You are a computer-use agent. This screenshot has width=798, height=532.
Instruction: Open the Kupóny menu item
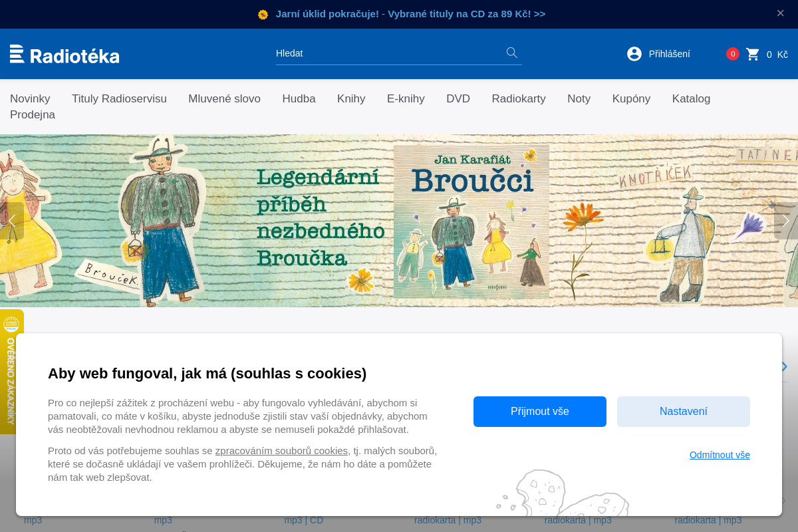[631, 99]
